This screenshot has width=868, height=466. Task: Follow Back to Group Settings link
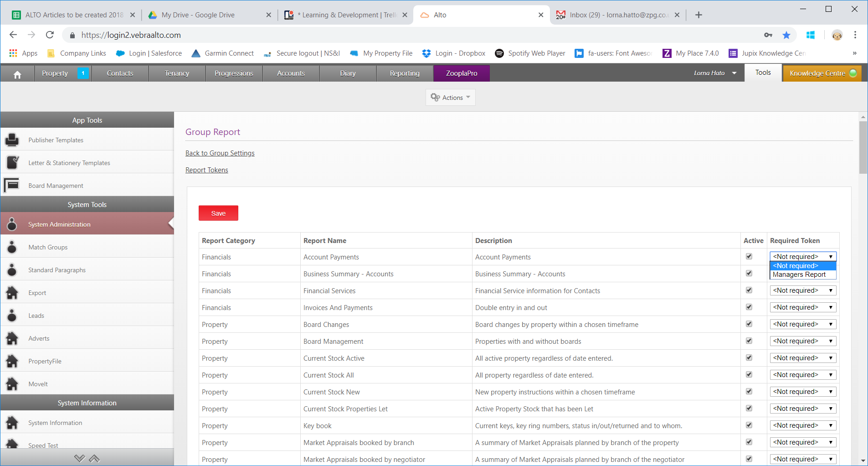220,153
